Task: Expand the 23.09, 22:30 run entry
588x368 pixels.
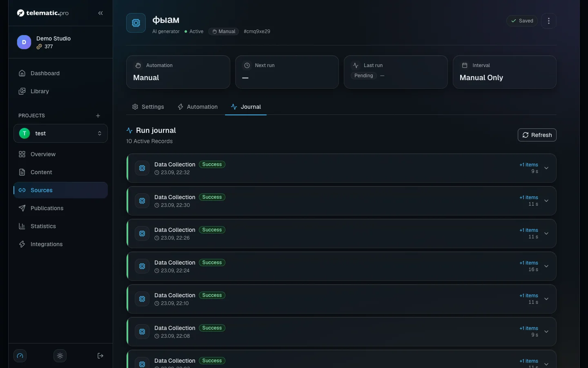Action: (x=546, y=201)
